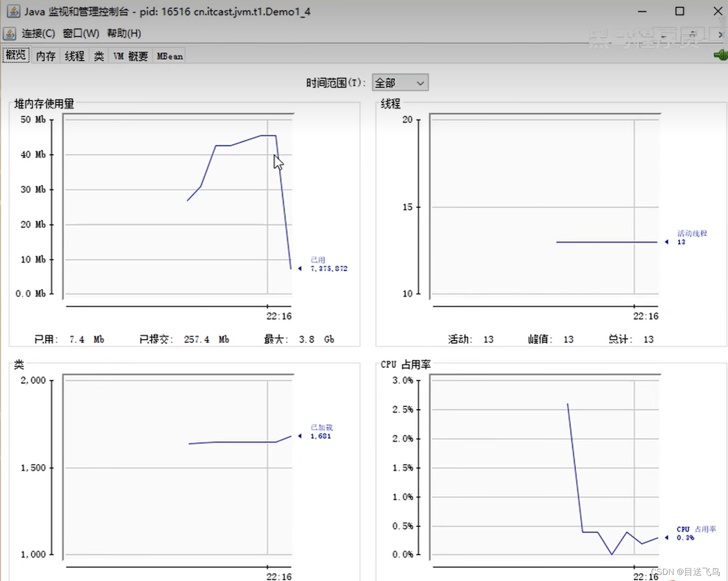Select the VM 概要 tab
The image size is (728, 581).
pyautogui.click(x=130, y=55)
